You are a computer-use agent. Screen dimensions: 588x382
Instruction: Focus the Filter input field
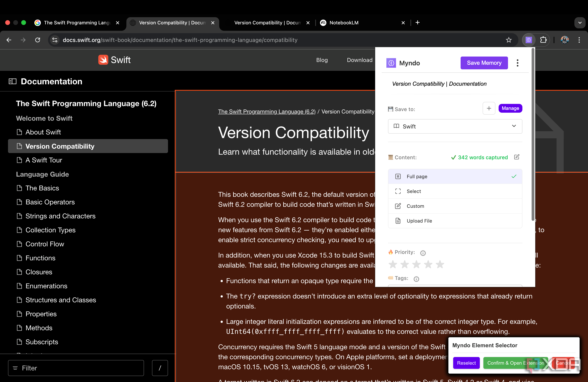point(76,368)
